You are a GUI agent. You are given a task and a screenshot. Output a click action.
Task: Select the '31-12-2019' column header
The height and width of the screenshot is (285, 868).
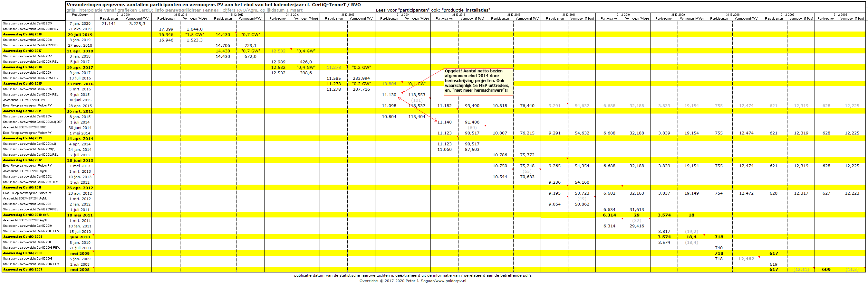coord(123,15)
